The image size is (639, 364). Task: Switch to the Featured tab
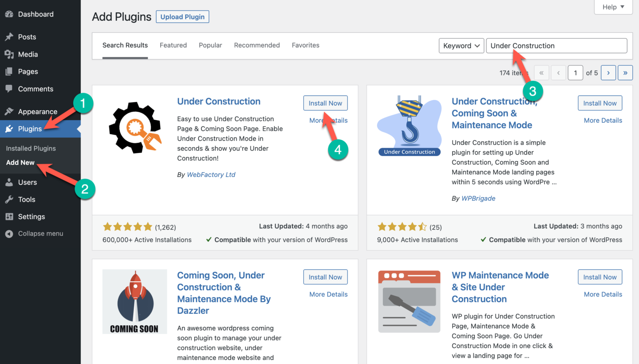[x=173, y=45]
